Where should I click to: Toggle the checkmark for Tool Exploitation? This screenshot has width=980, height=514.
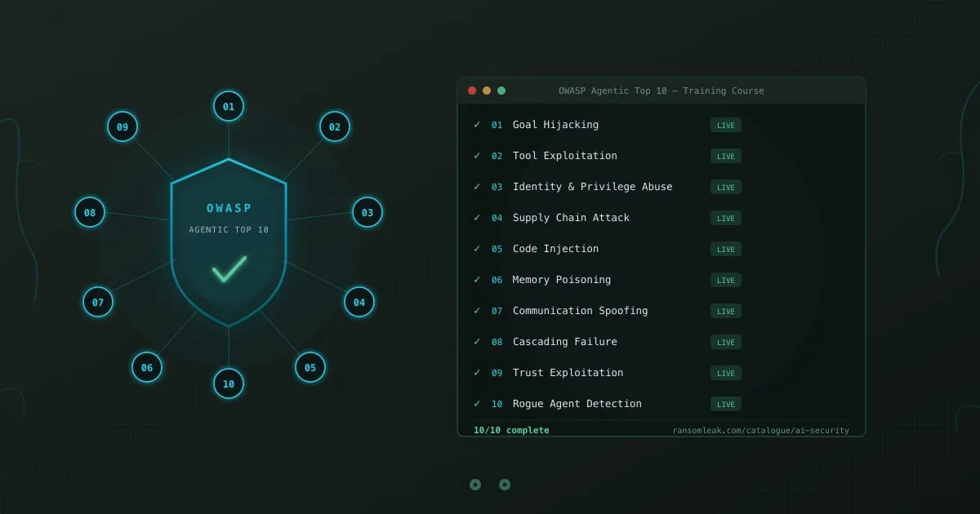(x=477, y=156)
